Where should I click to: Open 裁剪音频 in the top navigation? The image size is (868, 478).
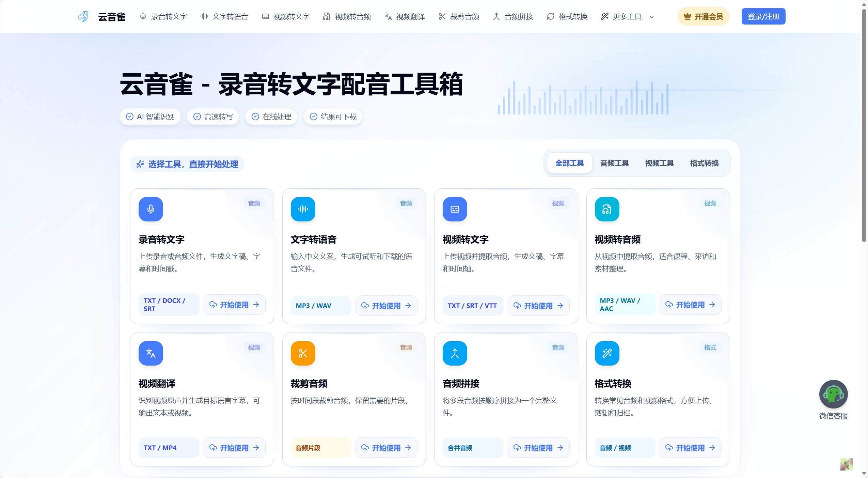point(459,16)
